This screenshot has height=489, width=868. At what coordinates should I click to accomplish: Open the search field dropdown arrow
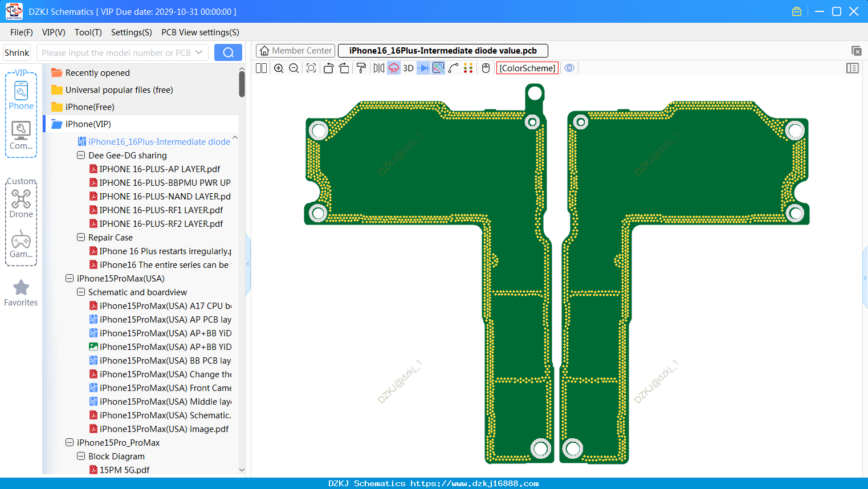tap(199, 52)
